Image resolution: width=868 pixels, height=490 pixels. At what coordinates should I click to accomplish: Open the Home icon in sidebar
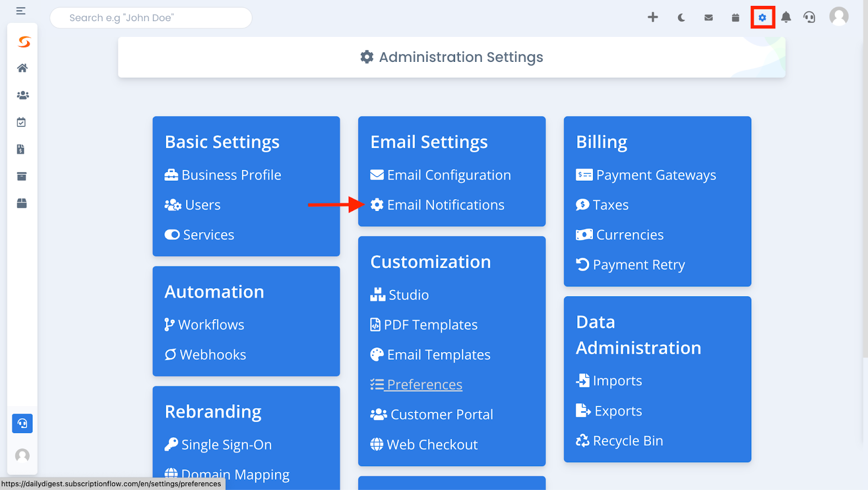pos(22,68)
